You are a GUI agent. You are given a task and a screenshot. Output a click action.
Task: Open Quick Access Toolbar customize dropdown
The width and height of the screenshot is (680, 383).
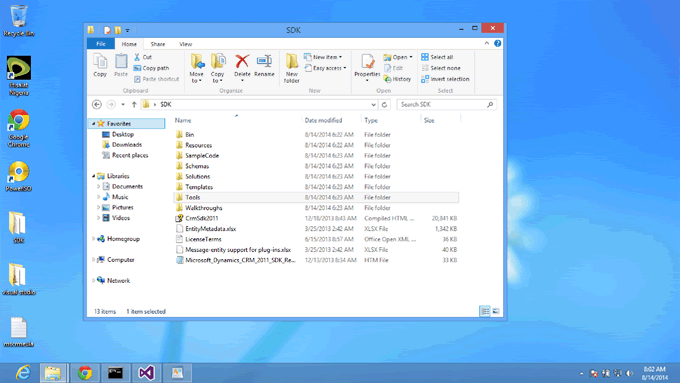[128, 30]
